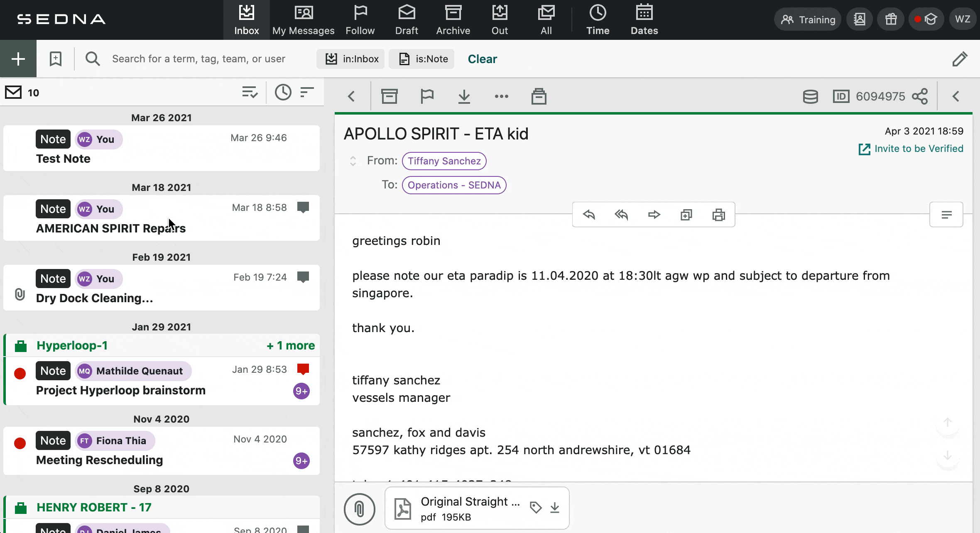Remove the in:Inbox filter chip
The image size is (980, 533).
coord(350,59)
